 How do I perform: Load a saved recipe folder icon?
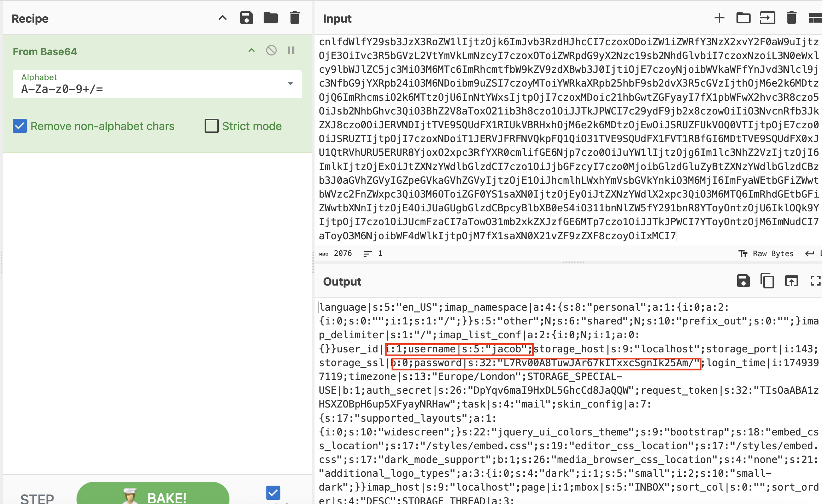tap(270, 18)
